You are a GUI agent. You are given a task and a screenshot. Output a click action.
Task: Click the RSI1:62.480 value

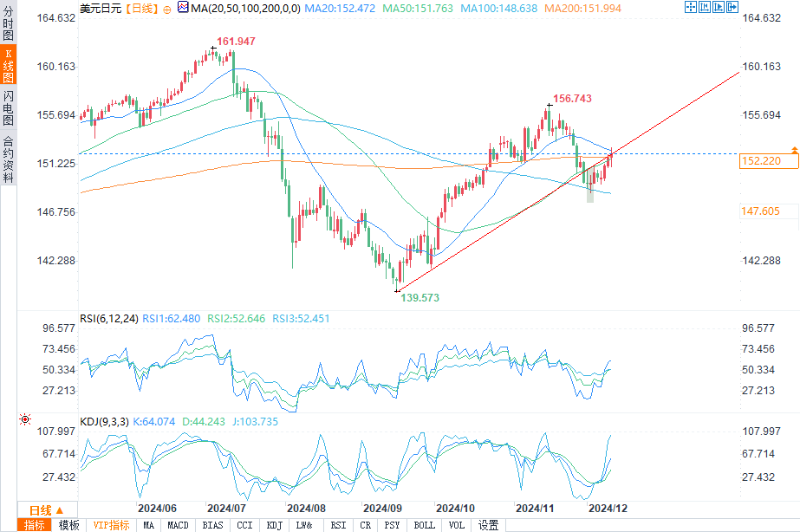point(172,319)
